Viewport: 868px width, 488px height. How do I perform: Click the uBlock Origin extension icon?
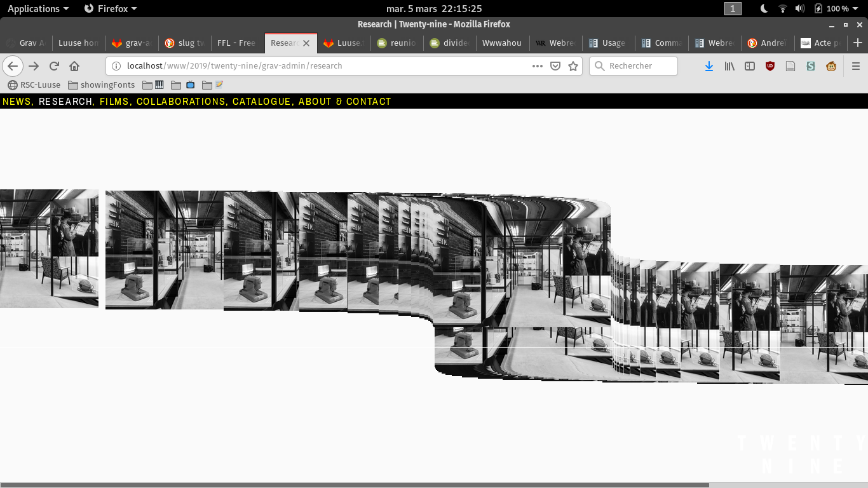click(x=770, y=66)
